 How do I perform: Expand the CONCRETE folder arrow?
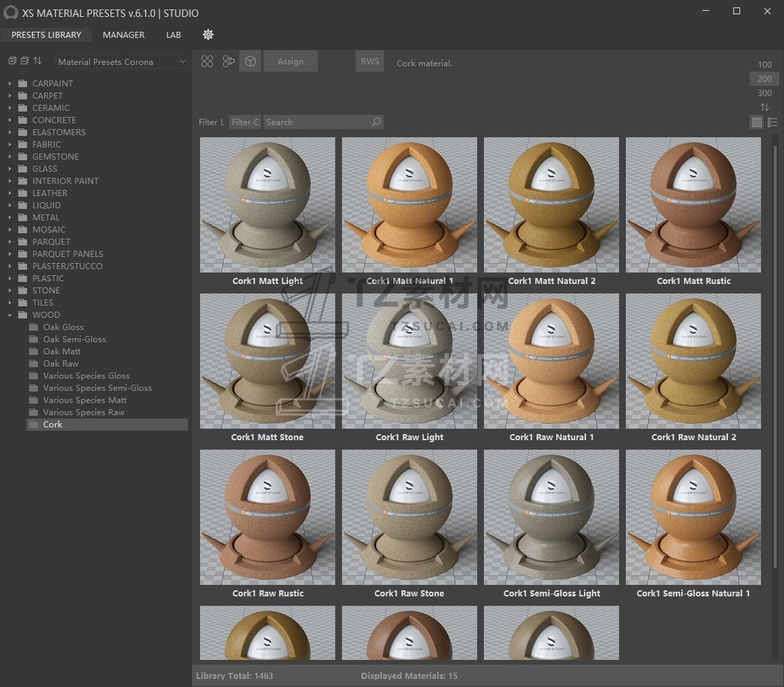9,120
